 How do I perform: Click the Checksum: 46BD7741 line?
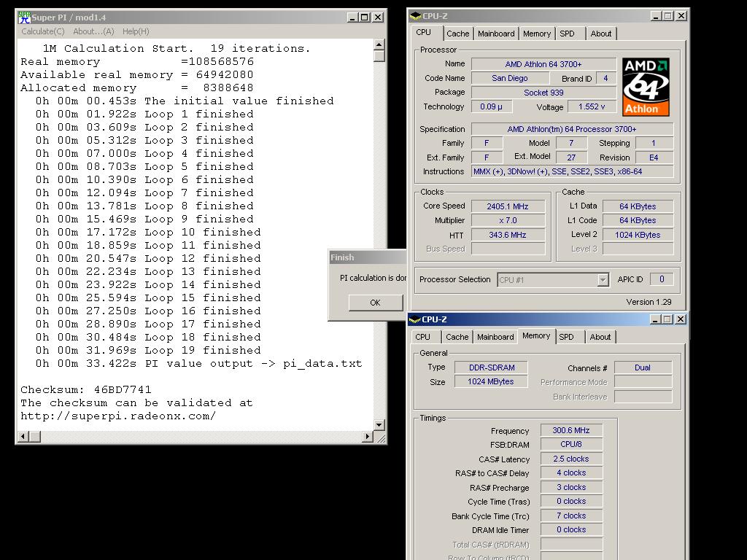tap(86, 389)
